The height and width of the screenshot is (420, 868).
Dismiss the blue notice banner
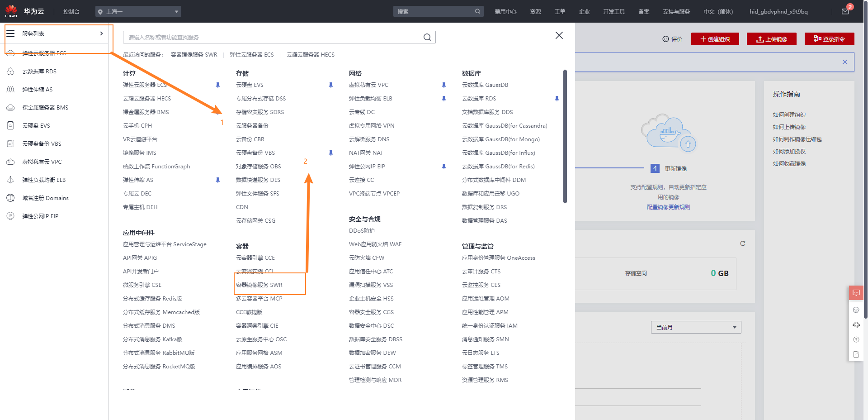point(845,62)
